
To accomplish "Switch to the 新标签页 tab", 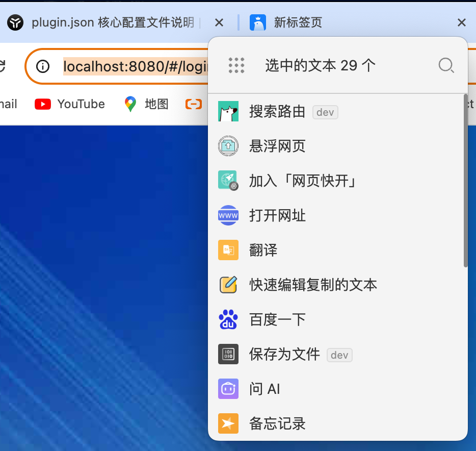I will 298,22.
